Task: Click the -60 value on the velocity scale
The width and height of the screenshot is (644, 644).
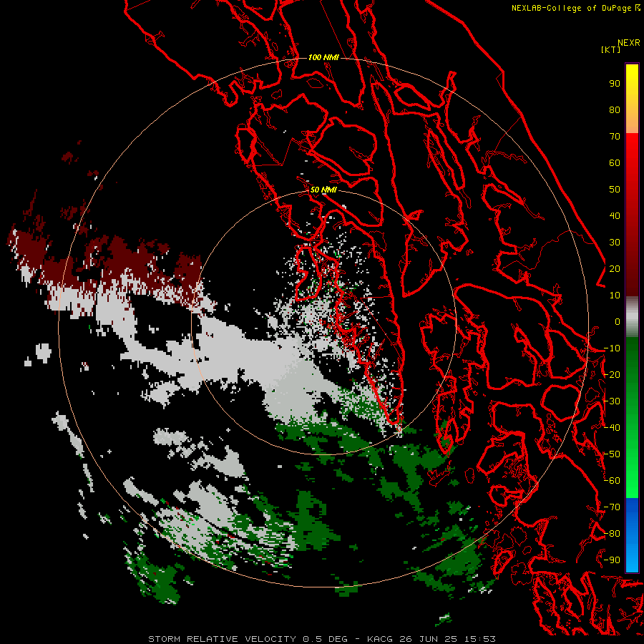Action: [x=612, y=481]
